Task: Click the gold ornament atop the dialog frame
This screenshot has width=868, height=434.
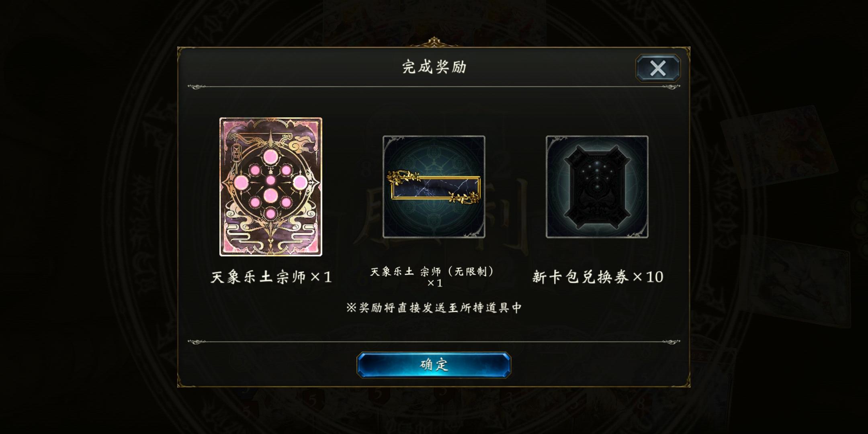Action: [x=434, y=42]
